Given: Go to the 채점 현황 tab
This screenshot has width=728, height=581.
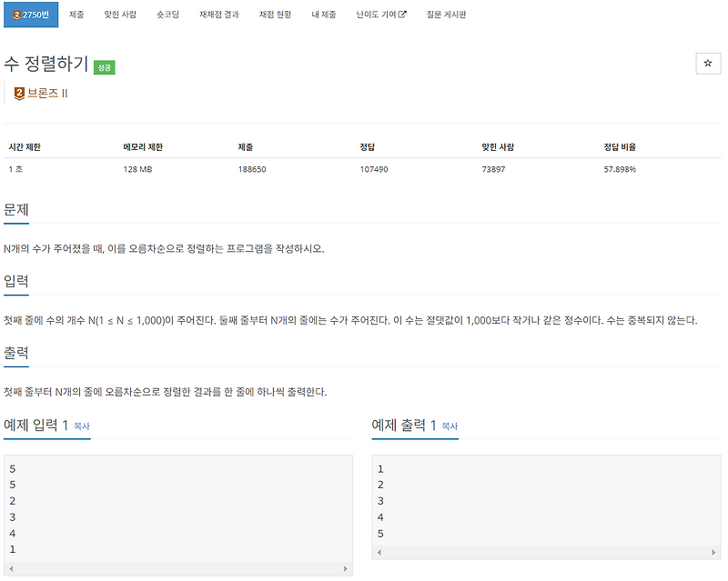Looking at the screenshot, I should point(275,15).
